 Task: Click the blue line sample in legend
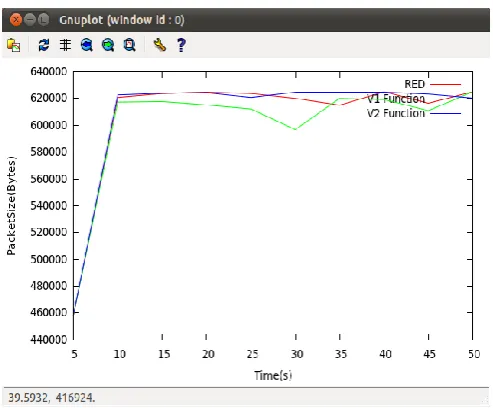coord(445,113)
